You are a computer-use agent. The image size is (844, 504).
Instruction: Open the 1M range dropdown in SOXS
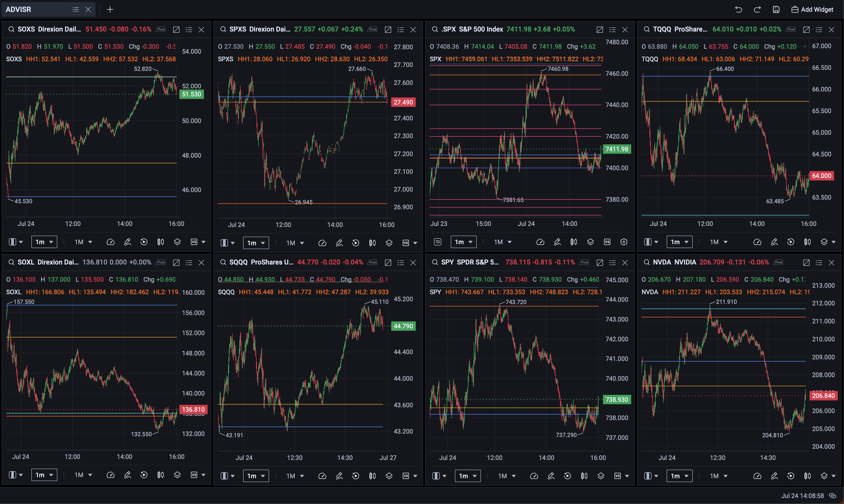point(83,242)
